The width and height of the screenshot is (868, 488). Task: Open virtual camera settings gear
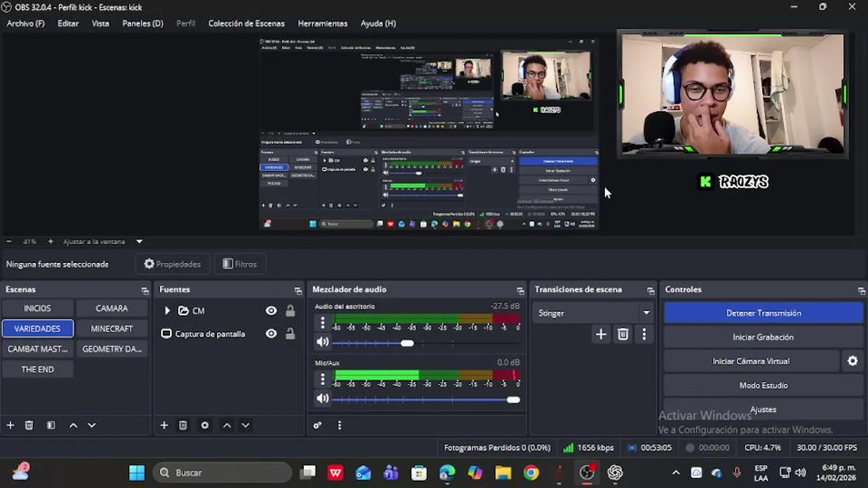tap(853, 361)
